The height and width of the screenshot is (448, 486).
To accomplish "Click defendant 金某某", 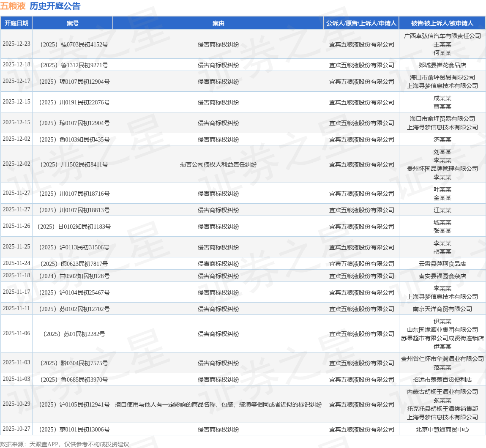I will point(442,198).
